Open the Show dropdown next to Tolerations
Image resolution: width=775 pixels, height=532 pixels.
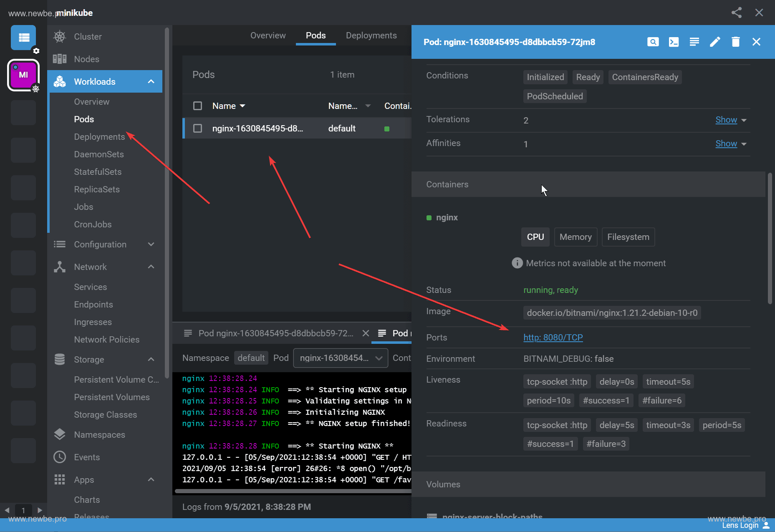pyautogui.click(x=730, y=120)
